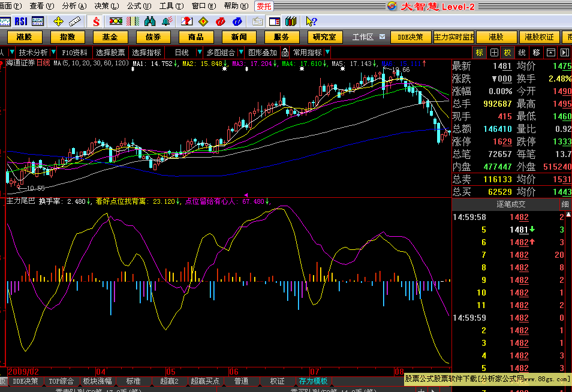572x392 pixels.
Task: Toggle the window layout panel icon
Action: click(x=275, y=22)
